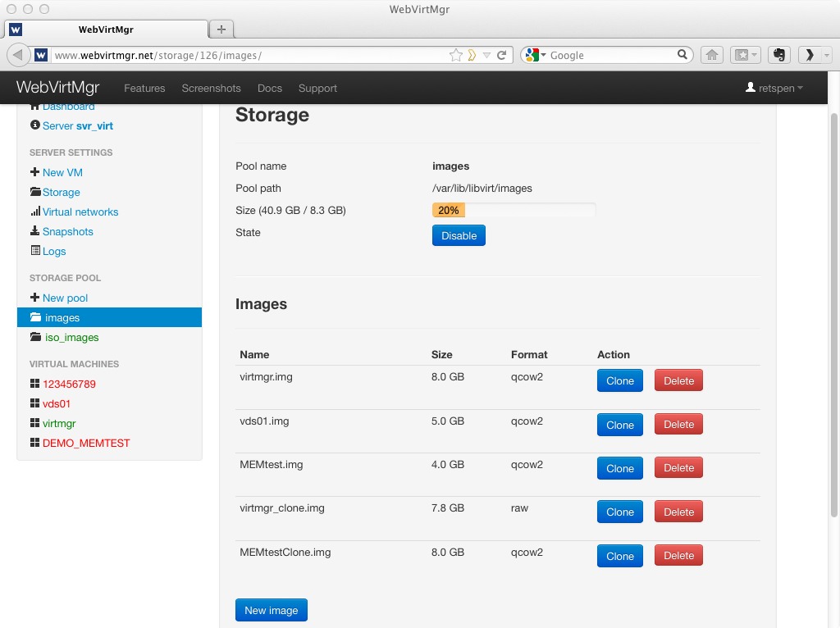
Task: Click the grid icon beside DEMO_MEMTEST
Action: click(34, 443)
